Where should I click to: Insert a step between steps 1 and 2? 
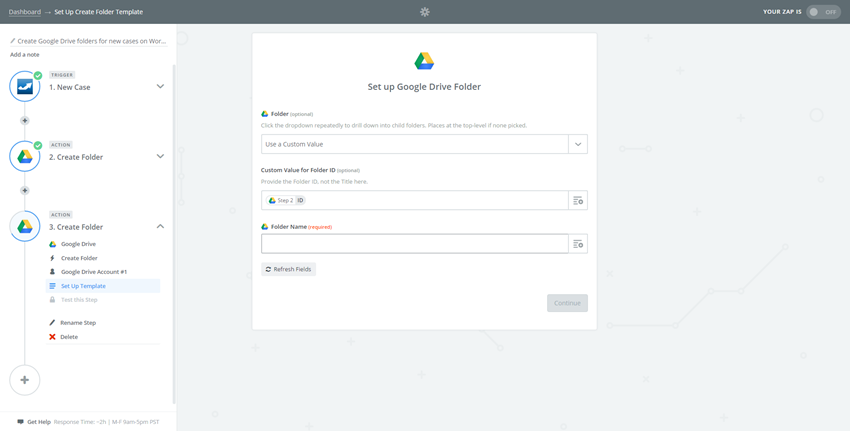(24, 121)
